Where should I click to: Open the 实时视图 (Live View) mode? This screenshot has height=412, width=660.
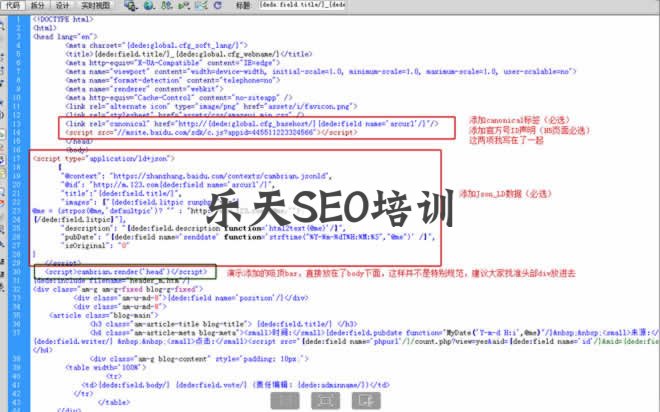pyautogui.click(x=96, y=5)
